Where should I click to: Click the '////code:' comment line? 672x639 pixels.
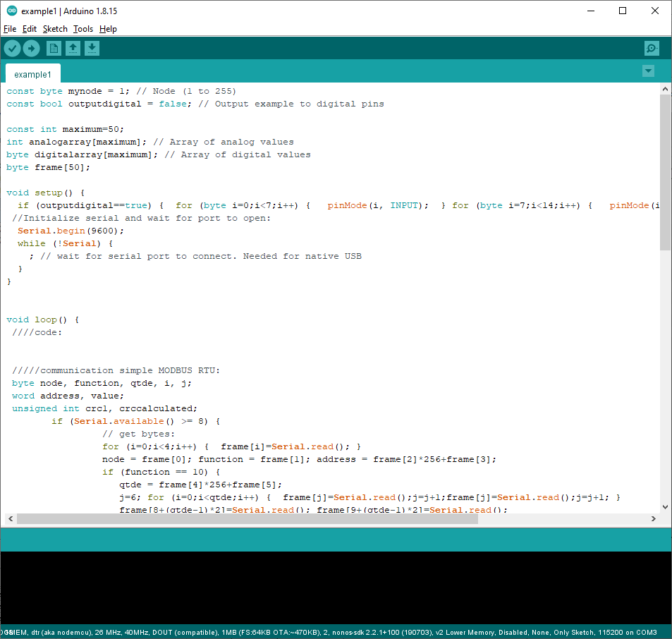click(x=37, y=332)
